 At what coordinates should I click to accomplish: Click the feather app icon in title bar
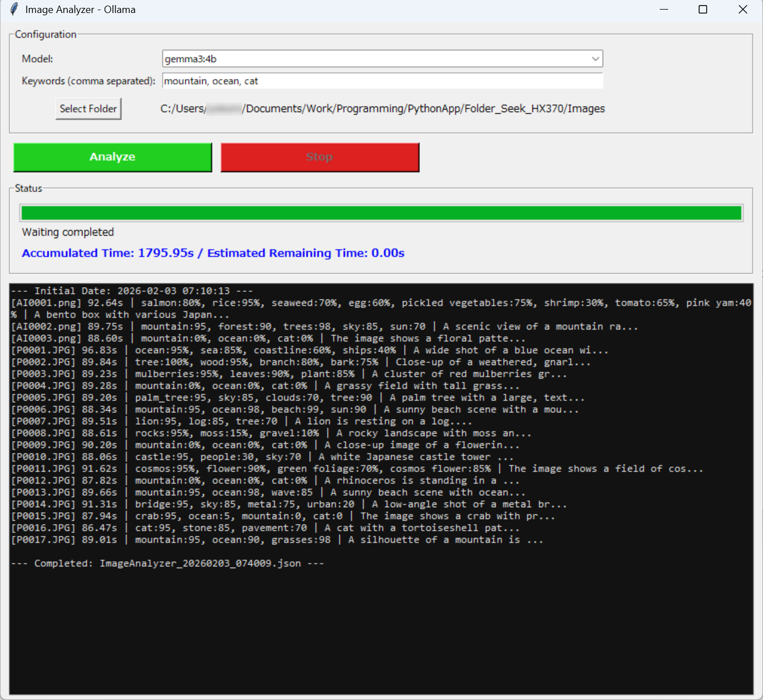pos(14,10)
